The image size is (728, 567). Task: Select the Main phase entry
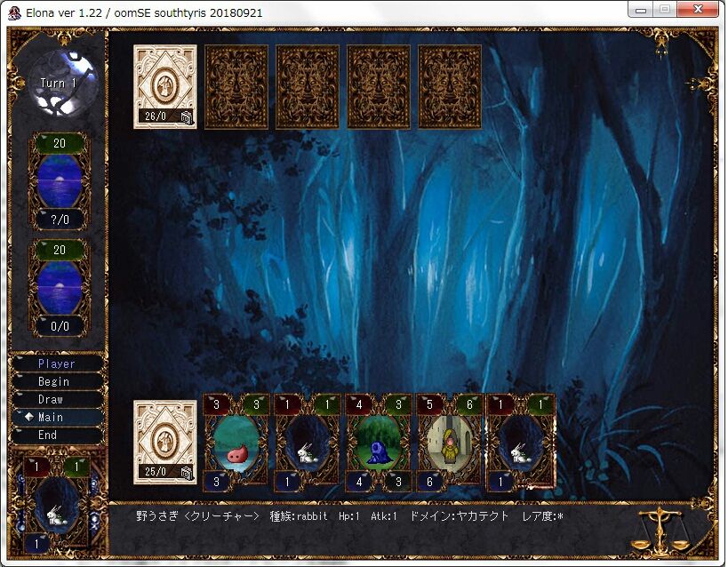[57, 417]
